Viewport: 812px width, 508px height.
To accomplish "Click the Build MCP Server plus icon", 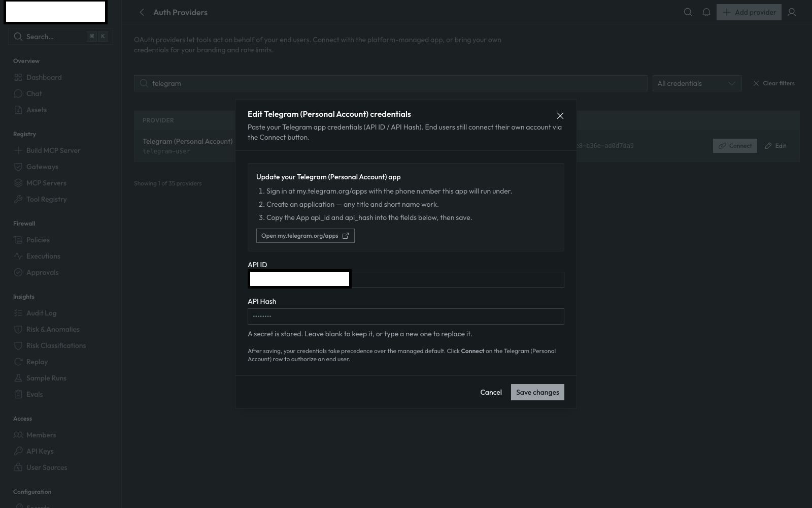I will coord(18,150).
